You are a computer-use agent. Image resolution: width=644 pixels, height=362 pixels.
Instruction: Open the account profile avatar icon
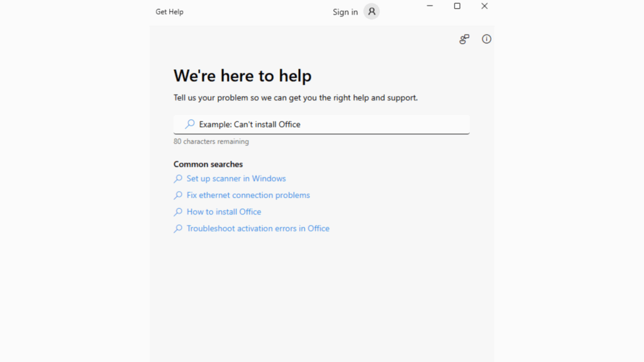pos(372,11)
